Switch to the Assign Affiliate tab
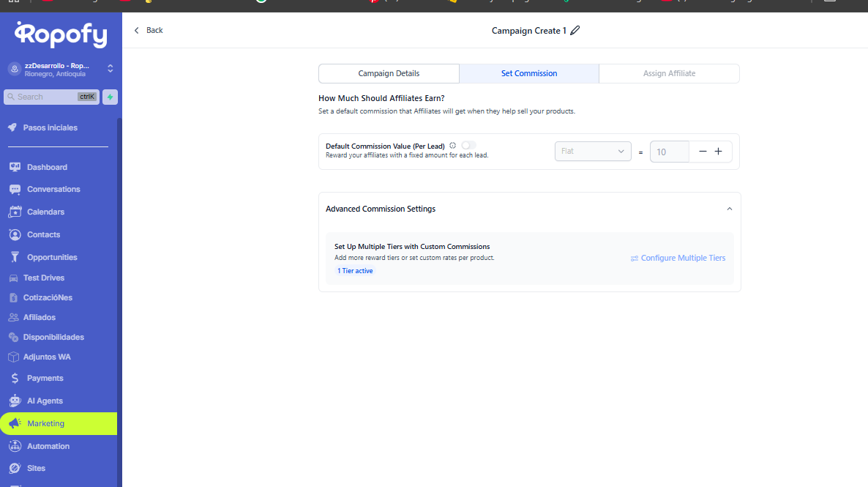The height and width of the screenshot is (487, 868). (x=669, y=73)
